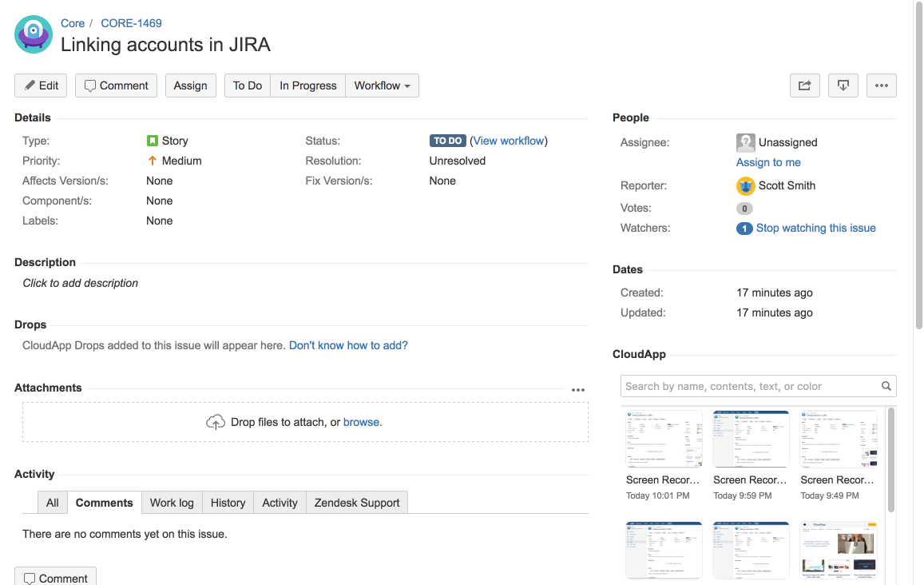Click the CloudApp search field

[x=759, y=386]
